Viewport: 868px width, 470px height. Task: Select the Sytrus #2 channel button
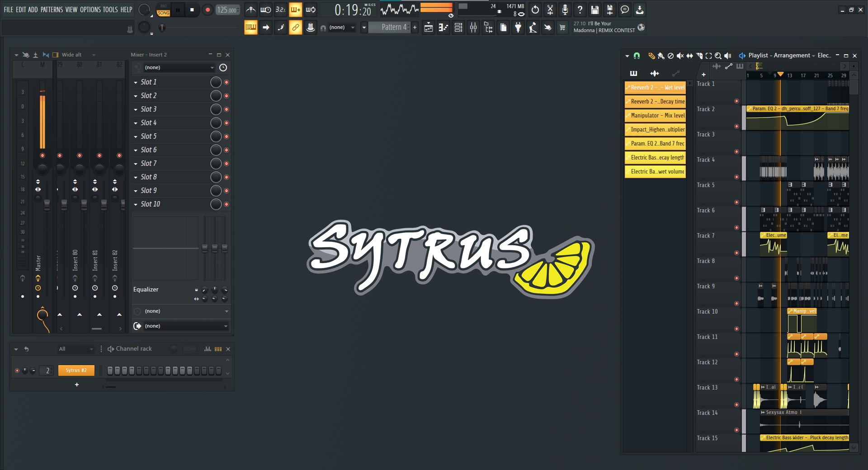click(x=76, y=371)
